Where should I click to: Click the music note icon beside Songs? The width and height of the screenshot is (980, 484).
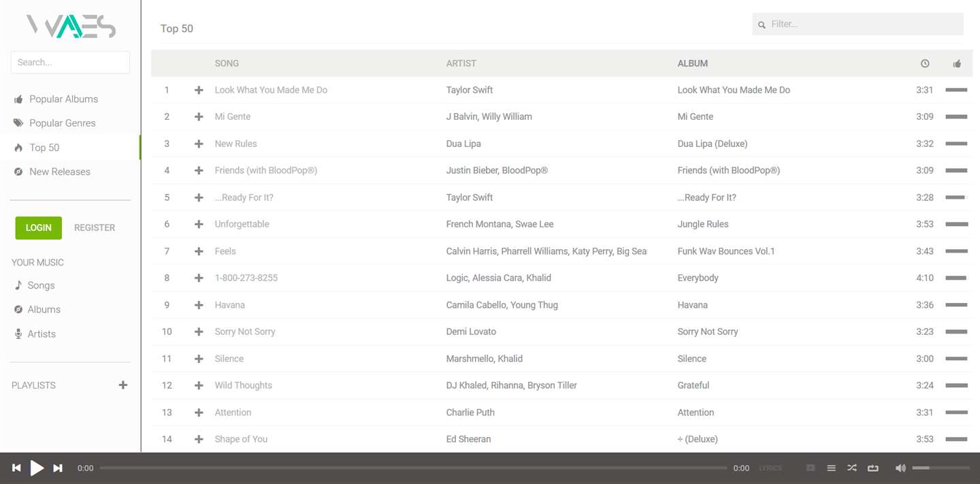(x=18, y=285)
